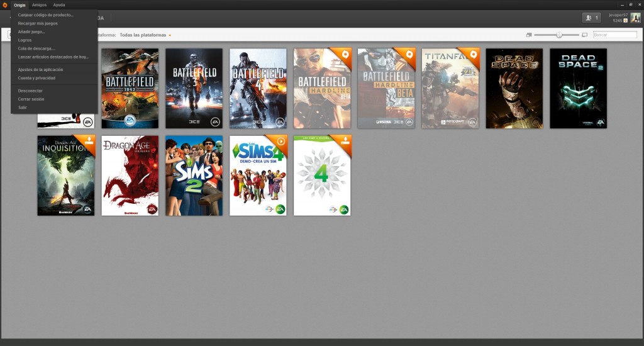
Task: Click orange badge on brown Hardline Beta tile
Action: pos(345,55)
